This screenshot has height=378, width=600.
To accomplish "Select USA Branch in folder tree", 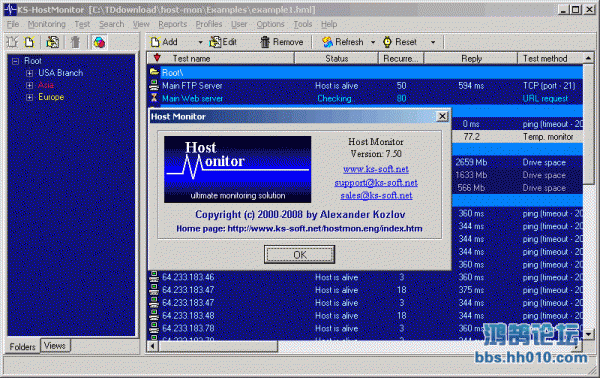I will click(x=60, y=73).
